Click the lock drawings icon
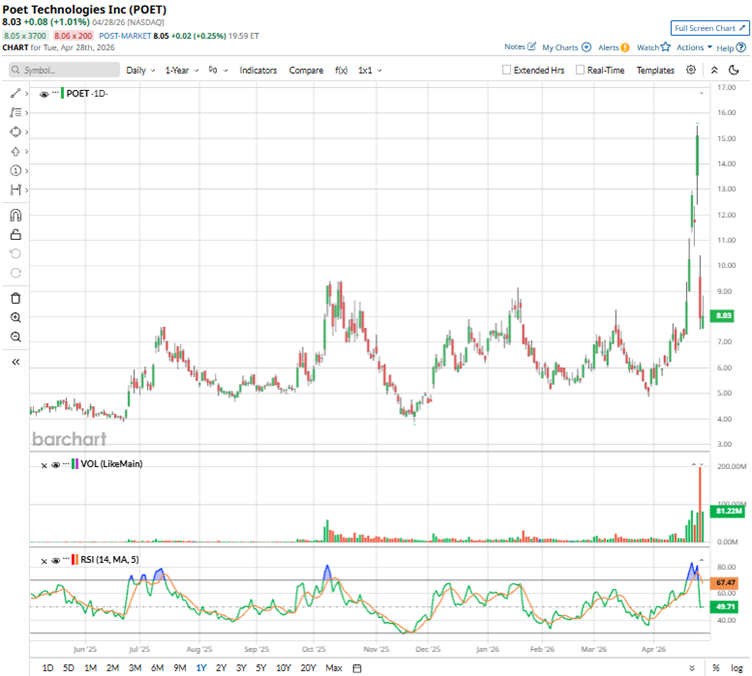Image resolution: width=752 pixels, height=676 pixels. pos(15,234)
